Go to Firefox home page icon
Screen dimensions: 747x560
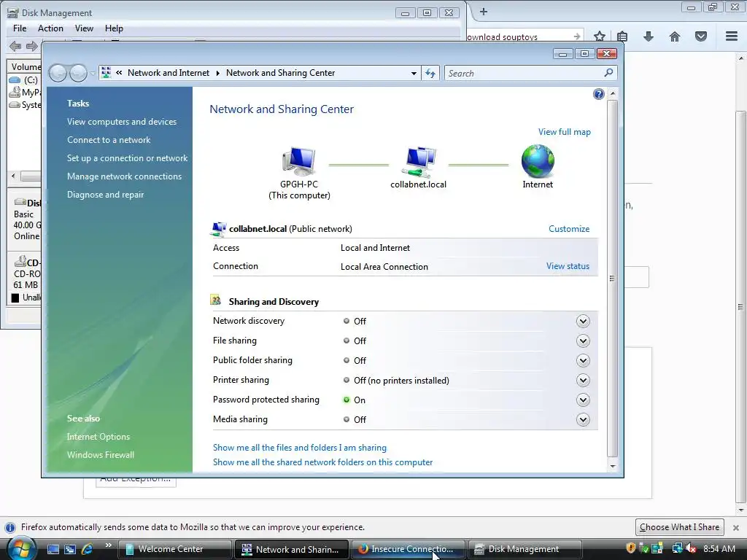coord(675,36)
